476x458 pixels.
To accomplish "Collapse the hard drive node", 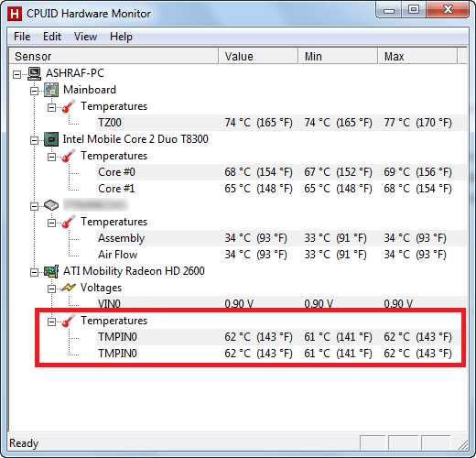I will [35, 206].
